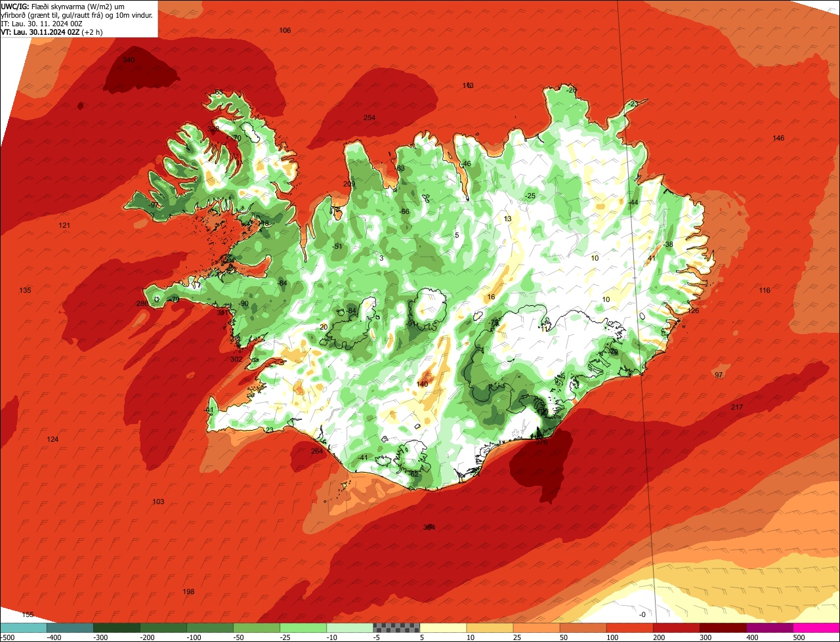Click the map value "121" west of the Westfjords
This screenshot has height=642, width=840.
pos(64,226)
